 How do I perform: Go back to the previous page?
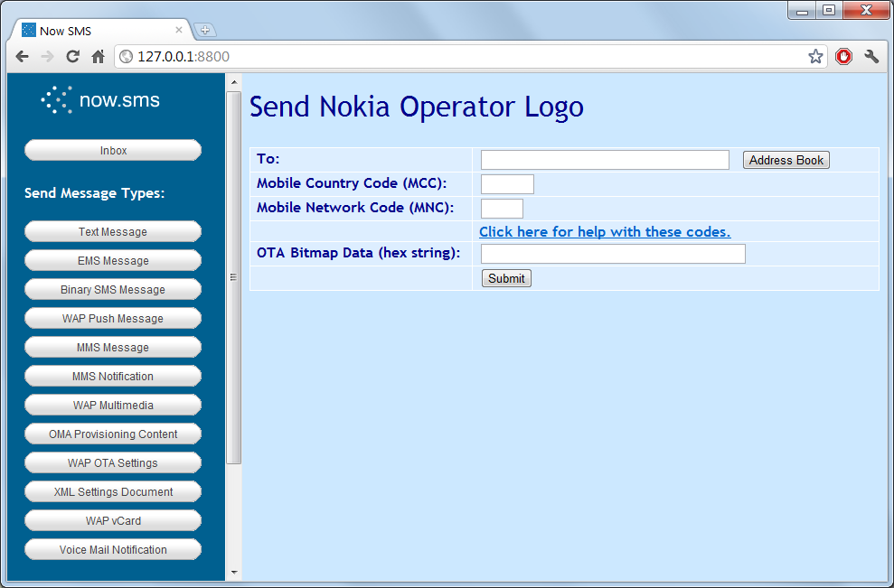tap(23, 56)
